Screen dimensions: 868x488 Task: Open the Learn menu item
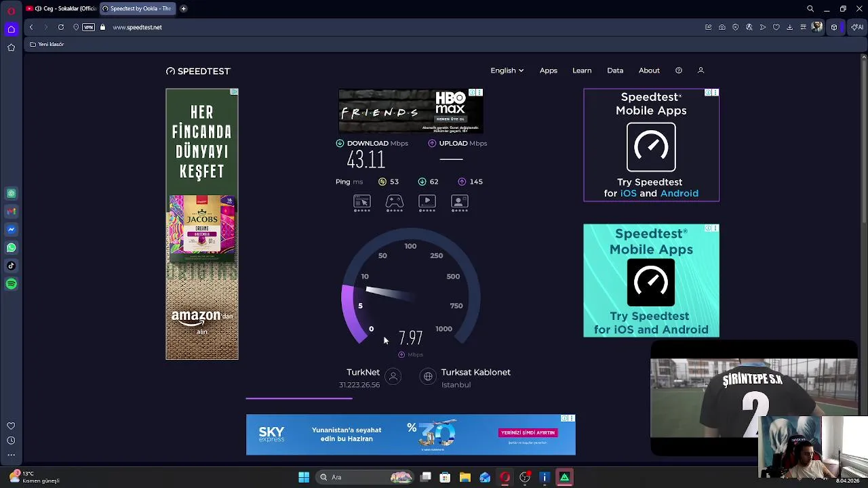point(582,70)
